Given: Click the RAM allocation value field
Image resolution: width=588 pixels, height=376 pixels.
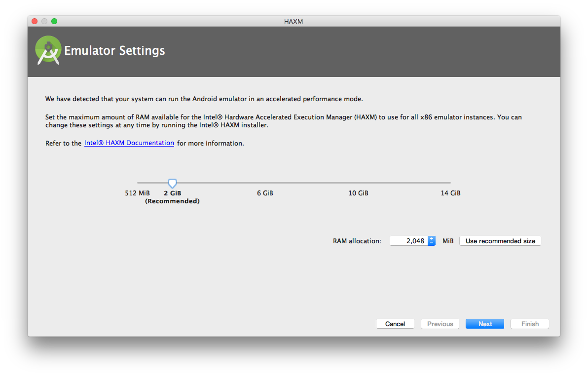Looking at the screenshot, I should (408, 241).
